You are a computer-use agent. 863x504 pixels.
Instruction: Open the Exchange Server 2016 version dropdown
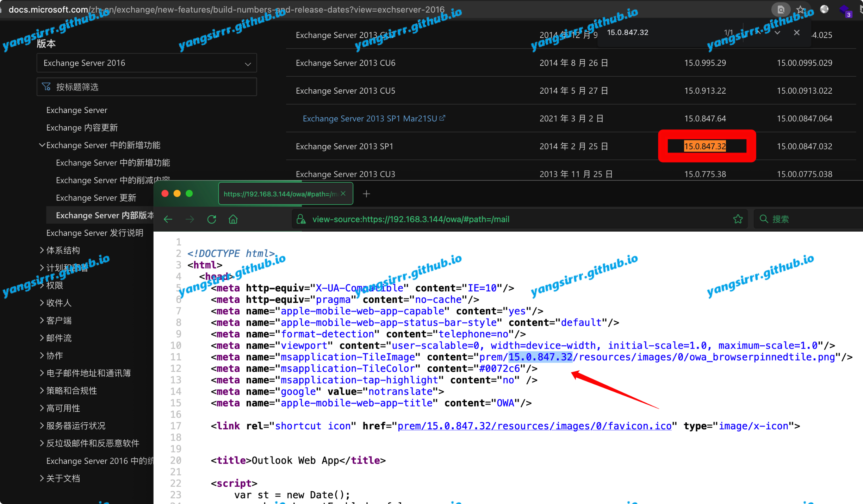(147, 63)
